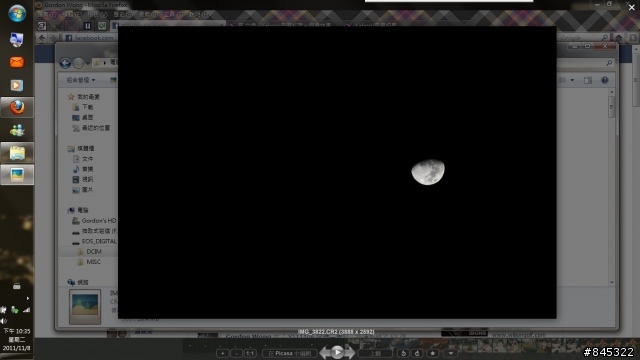640x360 pixels.
Task: Open photo in Picasa for editing
Action: click(289, 353)
